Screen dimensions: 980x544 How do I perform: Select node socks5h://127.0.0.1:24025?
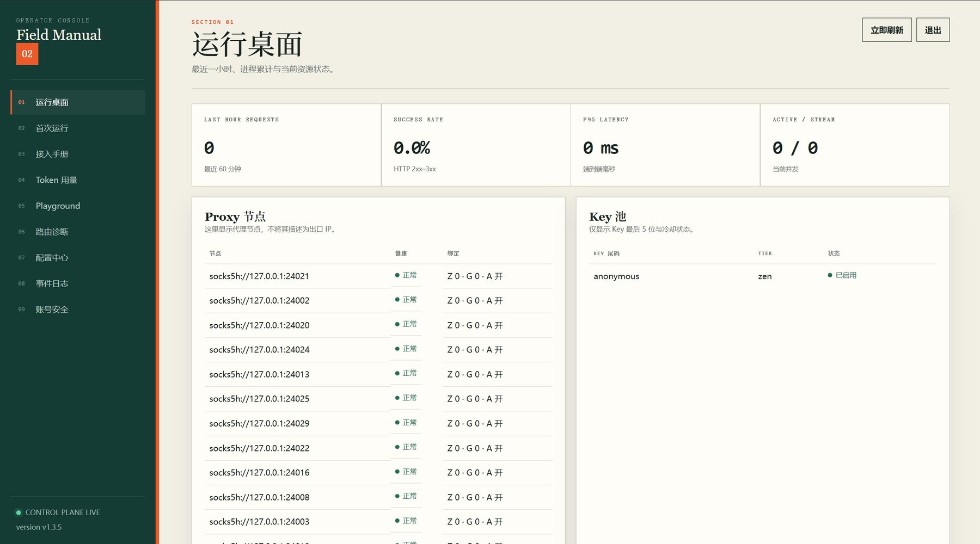click(259, 399)
